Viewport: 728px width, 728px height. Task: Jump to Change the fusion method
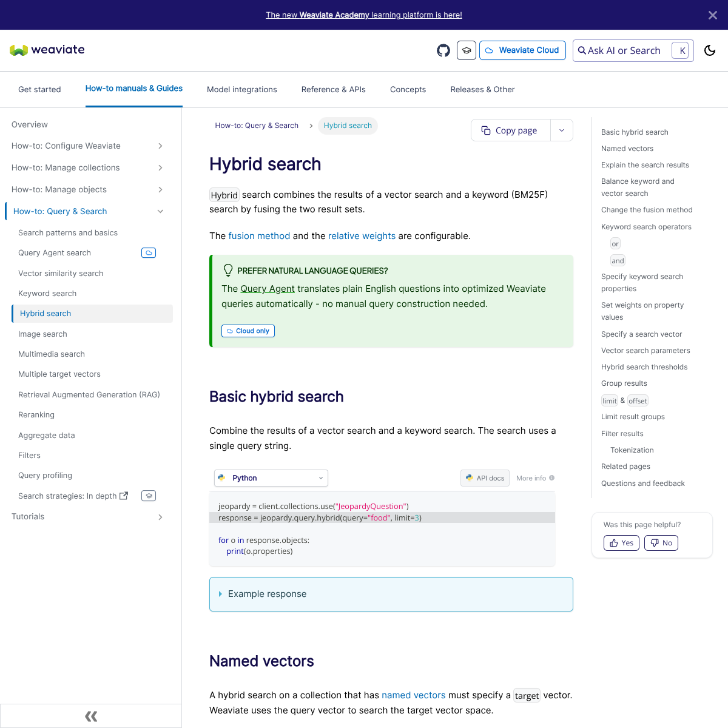click(x=647, y=210)
